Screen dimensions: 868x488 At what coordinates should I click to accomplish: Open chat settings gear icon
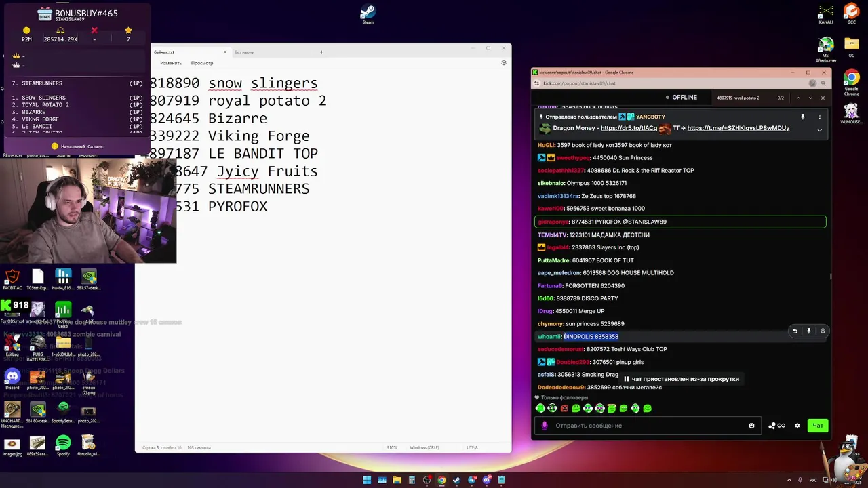(797, 426)
